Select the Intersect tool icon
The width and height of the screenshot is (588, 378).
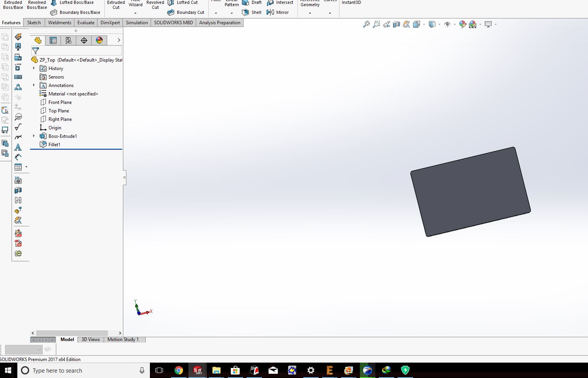coord(270,3)
